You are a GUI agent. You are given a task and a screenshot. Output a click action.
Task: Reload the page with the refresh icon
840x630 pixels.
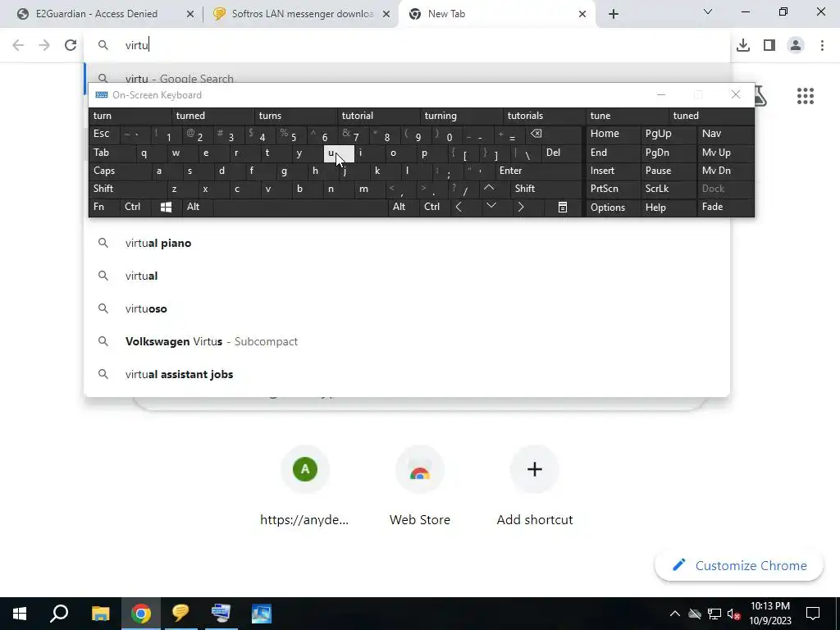[x=71, y=45]
